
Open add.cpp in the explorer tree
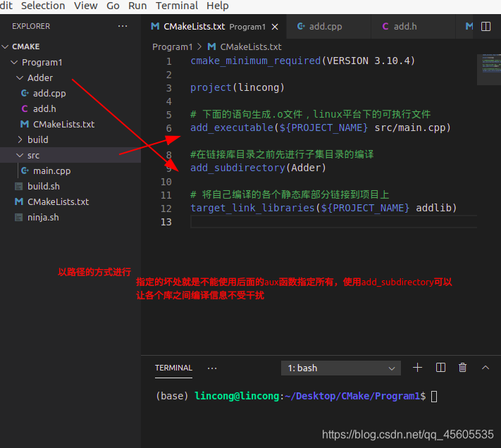49,93
